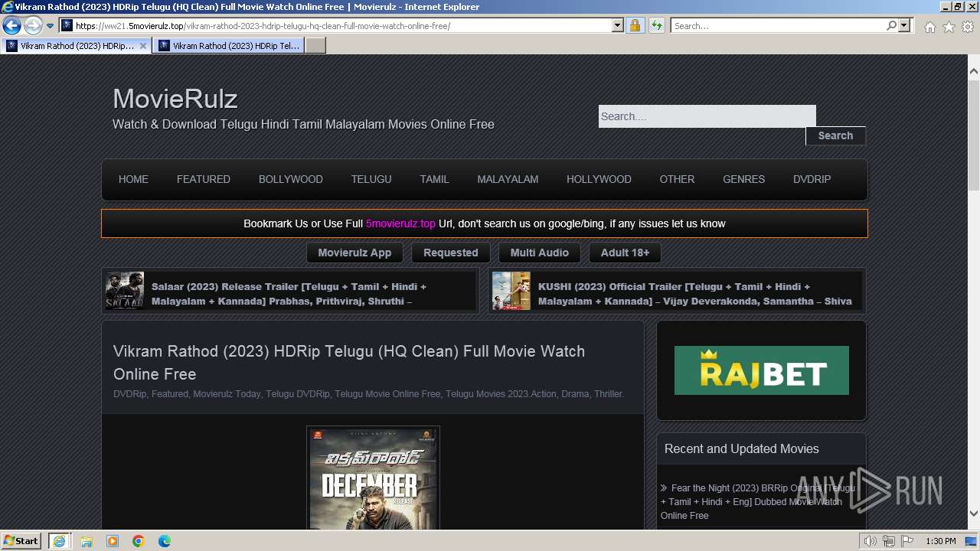Open the search provider dropdown arrow
The width and height of the screenshot is (980, 551).
tap(904, 26)
